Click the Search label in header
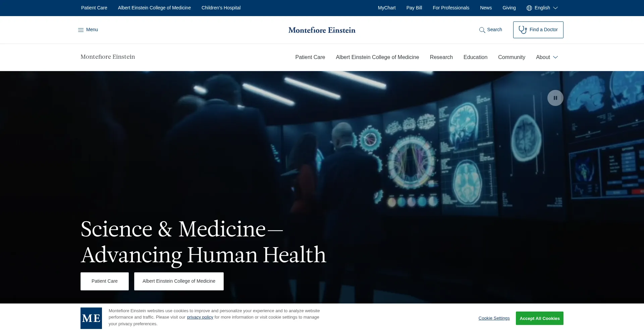644x333 pixels. pyautogui.click(x=495, y=30)
